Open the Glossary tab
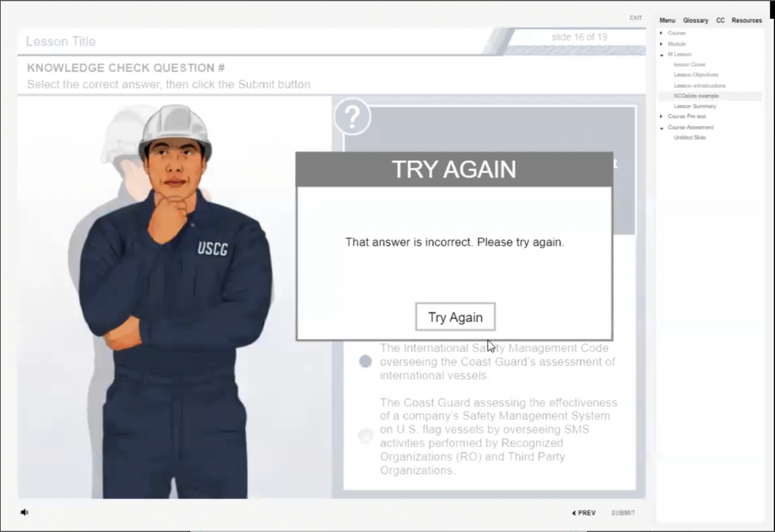 [x=696, y=21]
